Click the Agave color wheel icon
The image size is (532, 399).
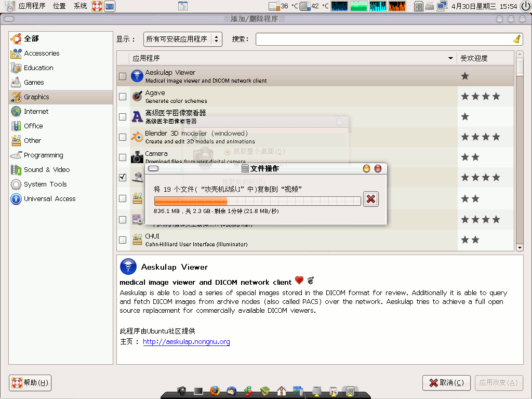click(137, 96)
